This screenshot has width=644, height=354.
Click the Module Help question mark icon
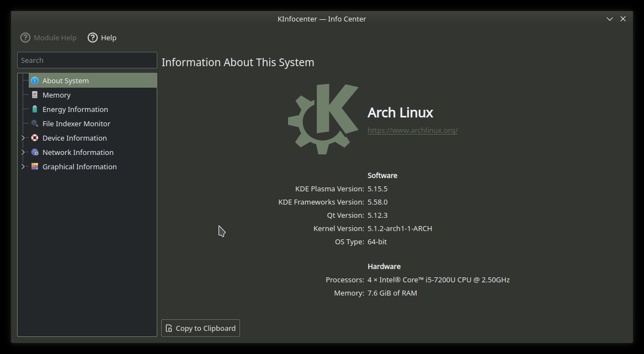(25, 37)
